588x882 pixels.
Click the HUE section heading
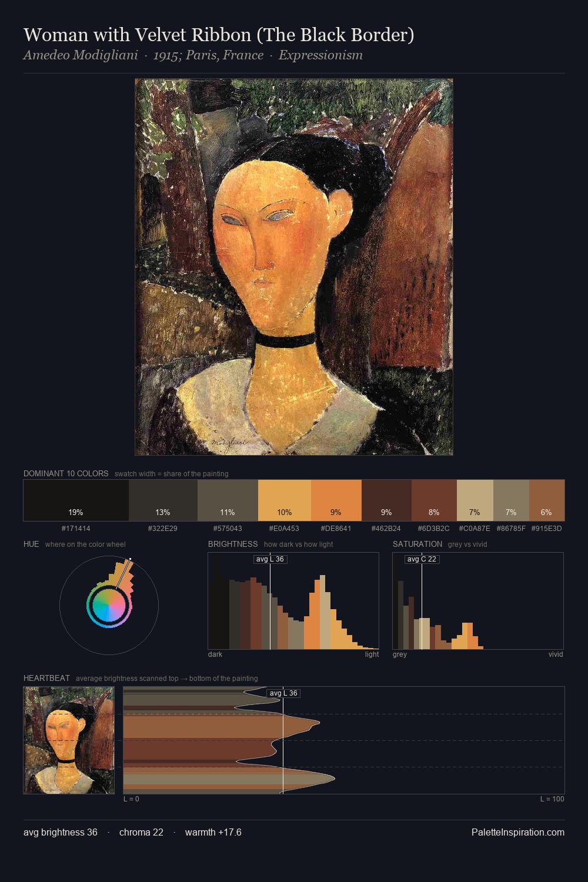point(31,544)
